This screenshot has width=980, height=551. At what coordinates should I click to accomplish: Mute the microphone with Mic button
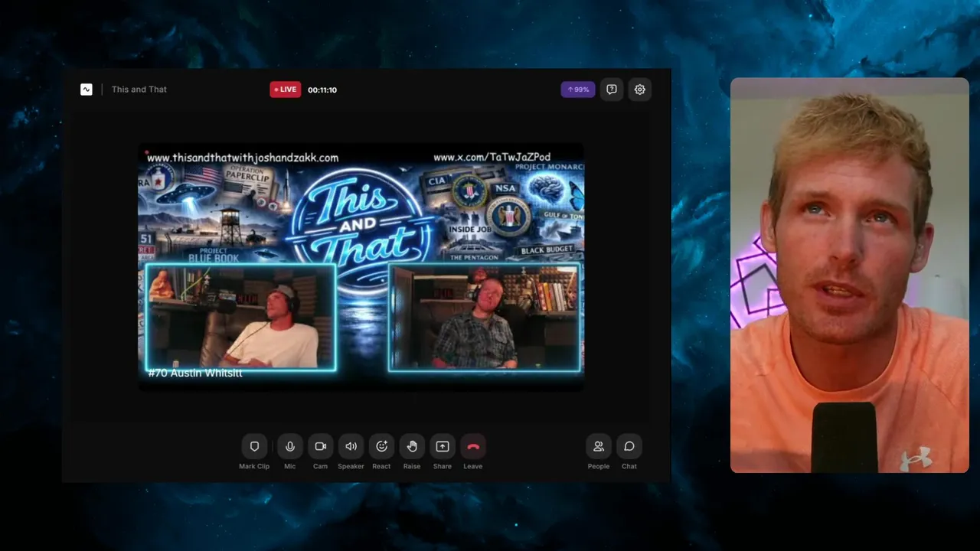coord(289,446)
